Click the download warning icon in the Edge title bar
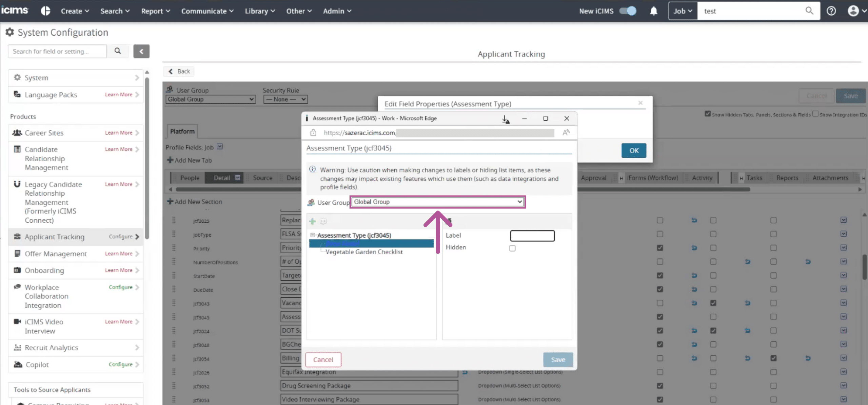The image size is (868, 405). 506,119
